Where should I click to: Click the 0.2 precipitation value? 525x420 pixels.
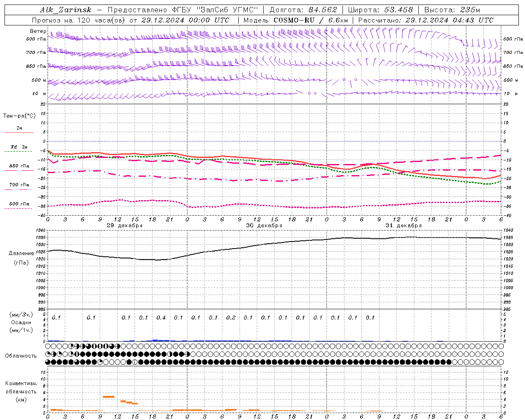click(231, 317)
